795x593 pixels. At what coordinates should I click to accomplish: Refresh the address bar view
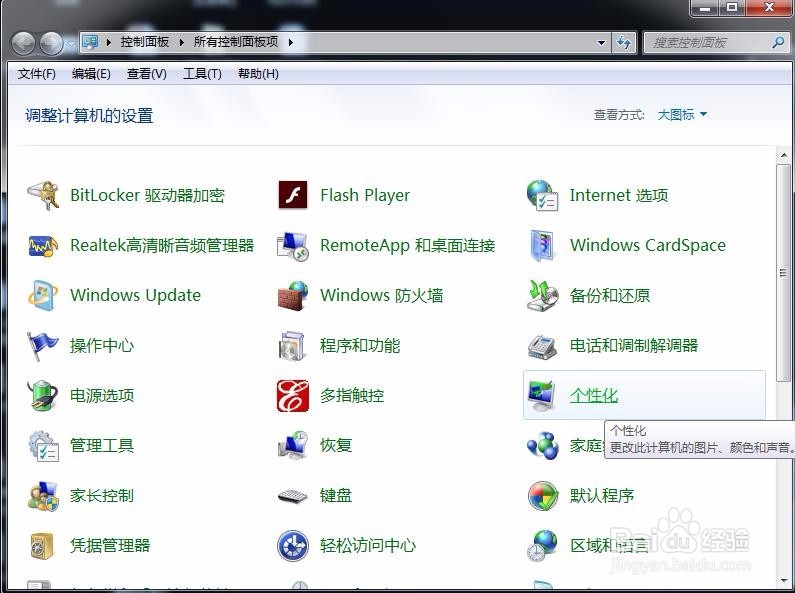[x=624, y=43]
